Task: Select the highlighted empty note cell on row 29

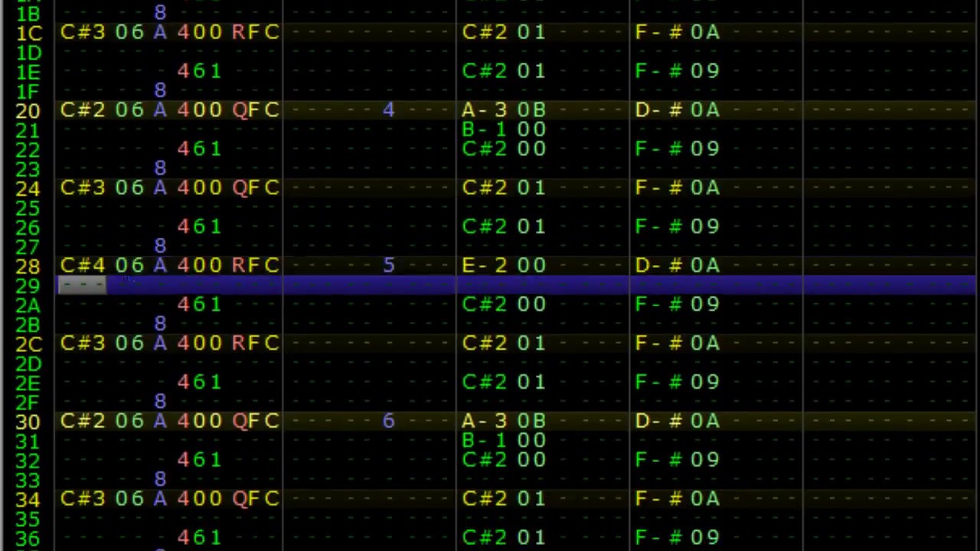Action: pyautogui.click(x=83, y=285)
